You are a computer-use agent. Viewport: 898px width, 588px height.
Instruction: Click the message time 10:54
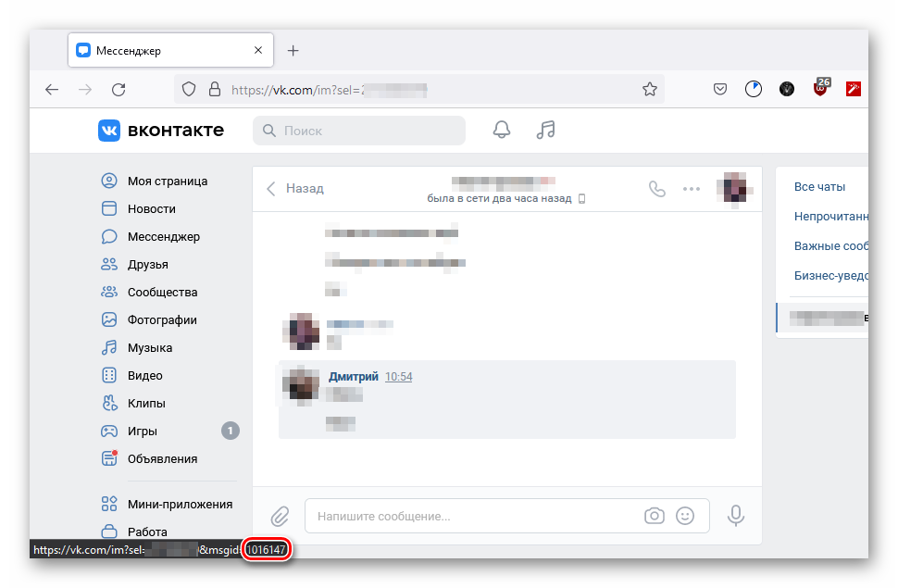pyautogui.click(x=399, y=377)
